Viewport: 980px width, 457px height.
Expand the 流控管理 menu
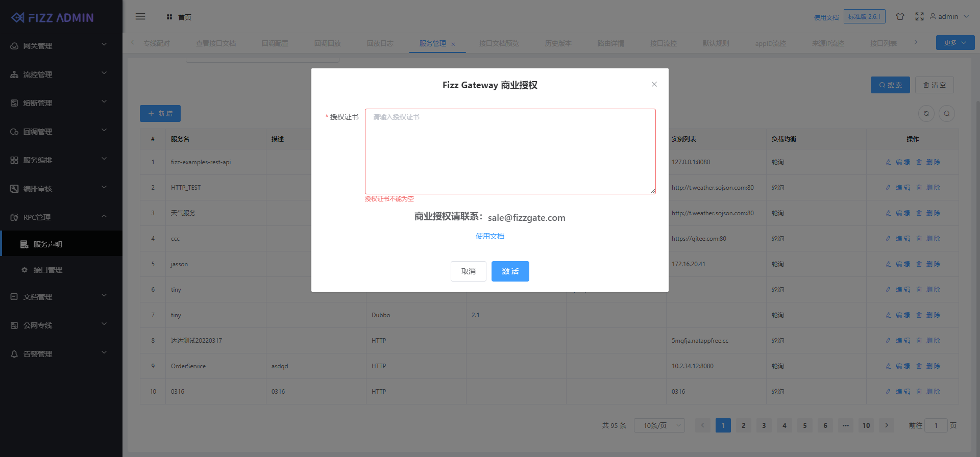pyautogui.click(x=104, y=73)
